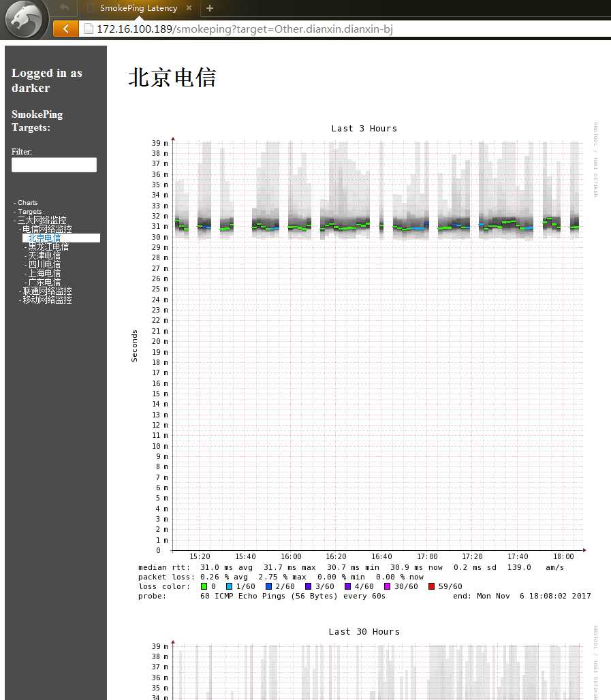Select the SmokePing Latency tab
The height and width of the screenshot is (700, 611).
138,8
